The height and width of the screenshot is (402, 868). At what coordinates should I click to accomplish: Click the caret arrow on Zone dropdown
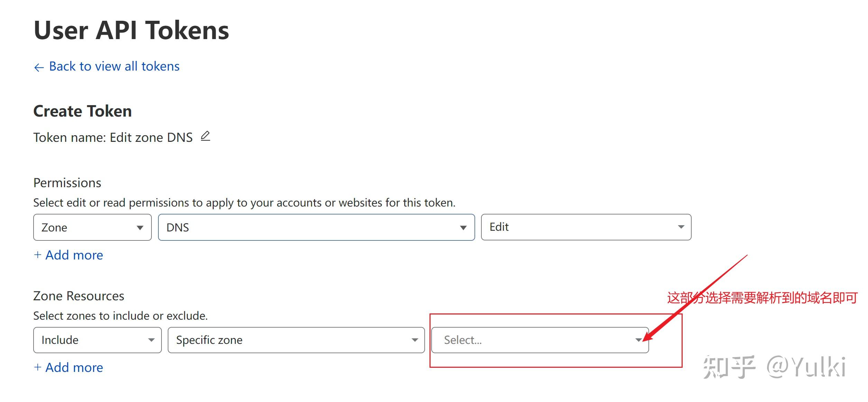(140, 228)
